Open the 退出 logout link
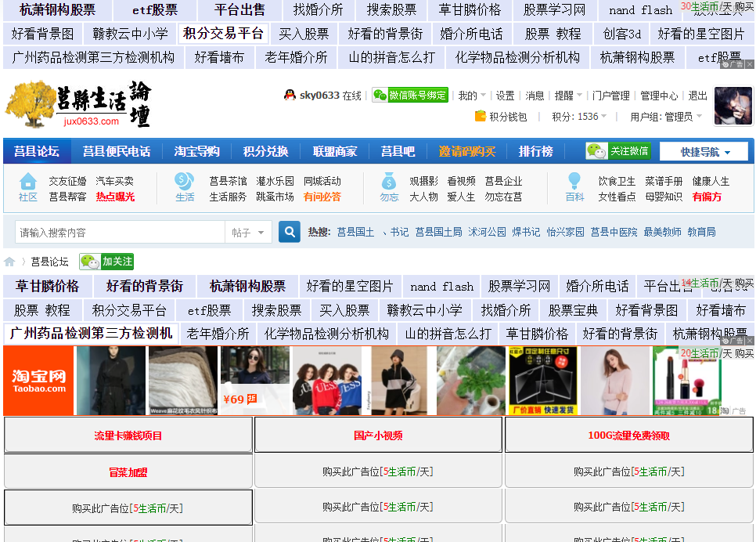 click(x=697, y=96)
